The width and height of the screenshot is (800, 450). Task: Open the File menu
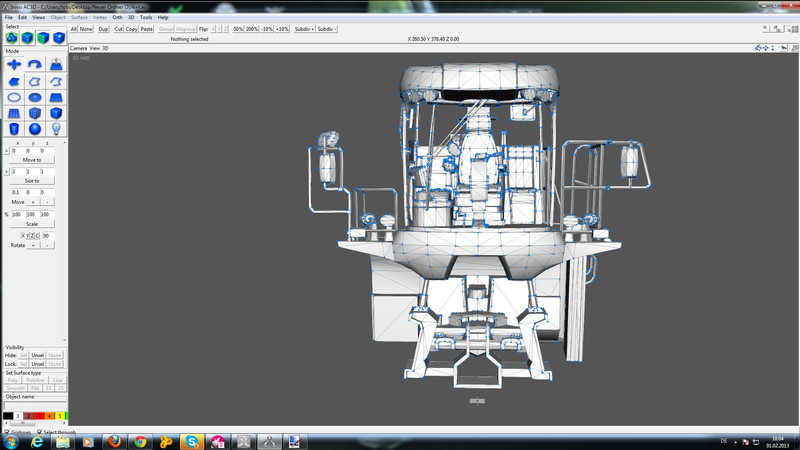click(9, 17)
